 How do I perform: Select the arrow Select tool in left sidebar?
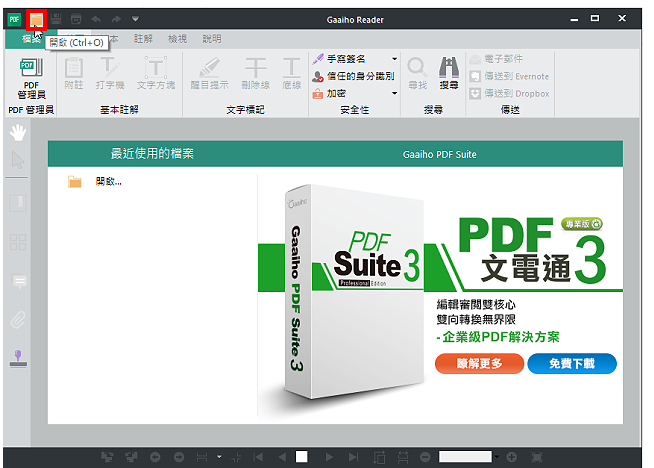coord(18,160)
